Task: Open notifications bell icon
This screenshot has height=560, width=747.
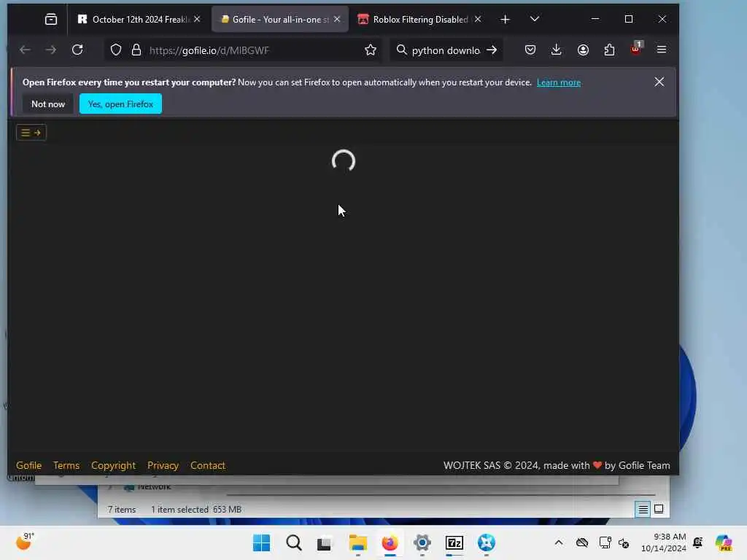Action: coord(698,542)
